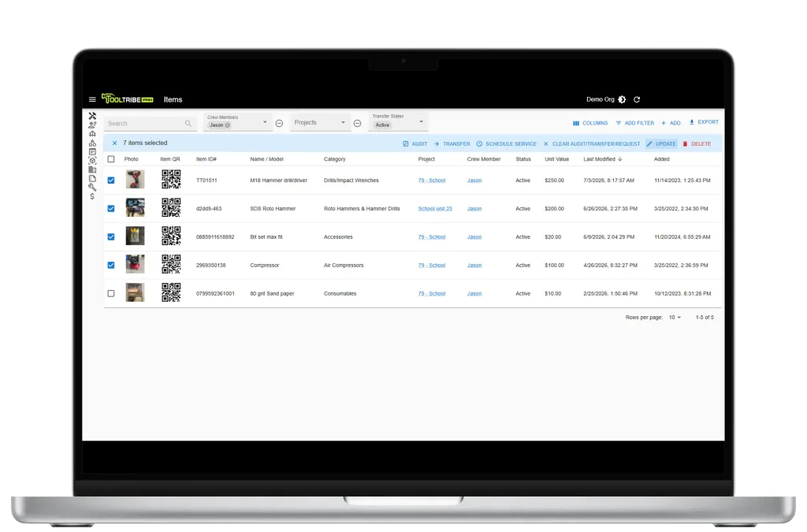The height and width of the screenshot is (532, 807).
Task: Open the M18 Hammer drill photo thumbnail
Action: click(x=135, y=180)
